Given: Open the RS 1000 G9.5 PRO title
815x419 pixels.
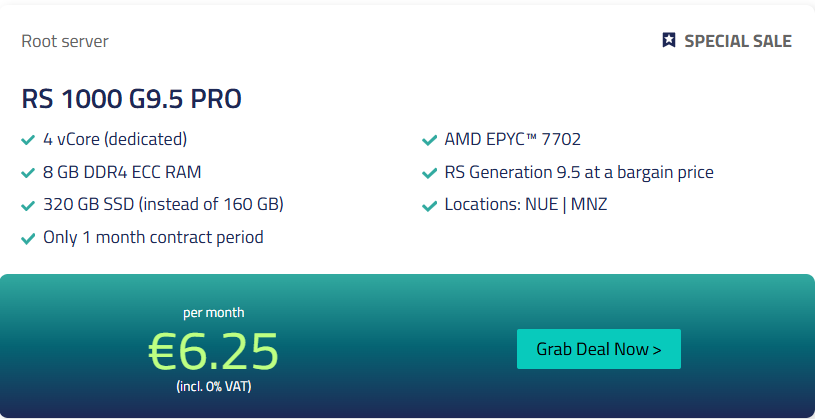Looking at the screenshot, I should tap(131, 100).
